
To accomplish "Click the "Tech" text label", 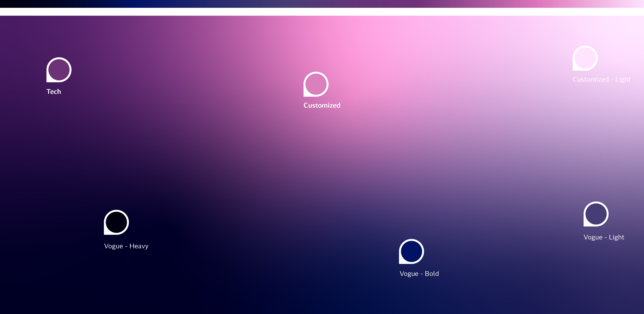I will pos(54,91).
